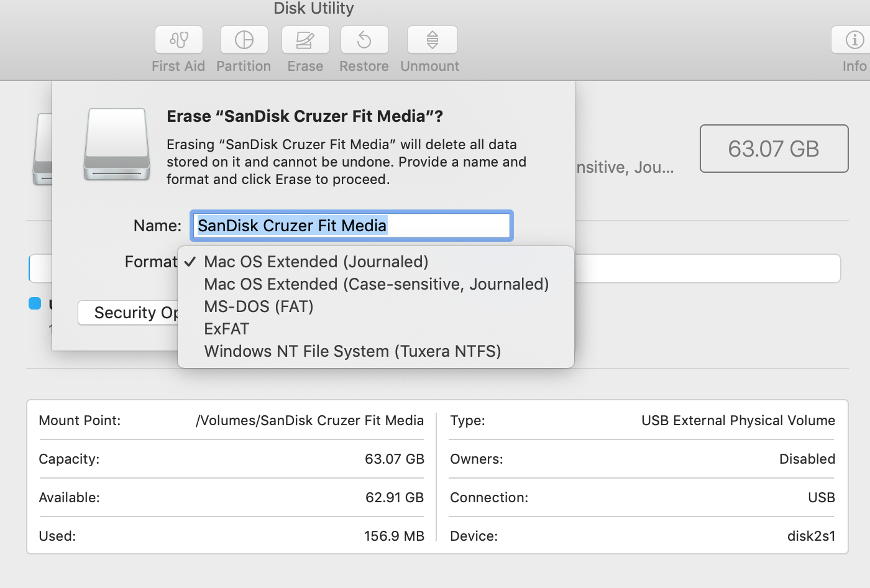Click the Used 156.9 MB value
The width and height of the screenshot is (870, 588).
point(394,536)
